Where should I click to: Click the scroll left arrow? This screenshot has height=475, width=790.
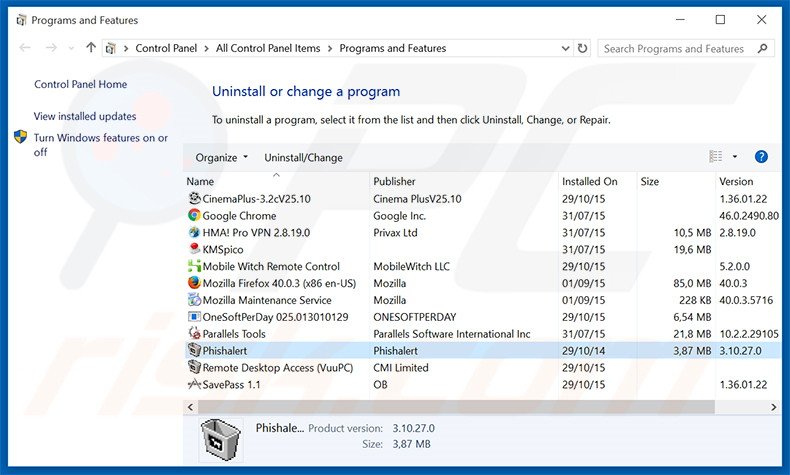click(x=190, y=407)
